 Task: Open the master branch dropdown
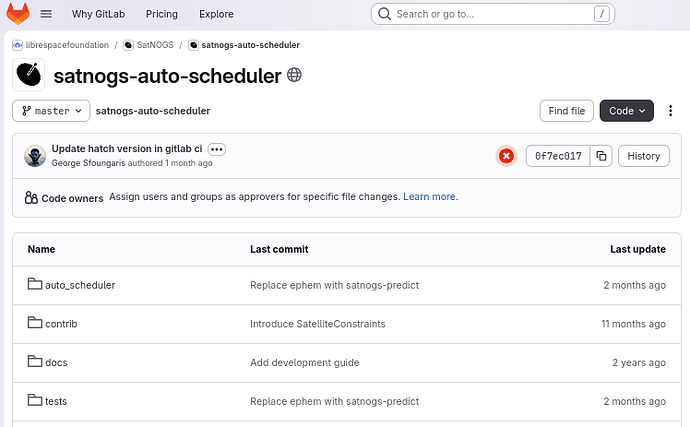coord(51,110)
